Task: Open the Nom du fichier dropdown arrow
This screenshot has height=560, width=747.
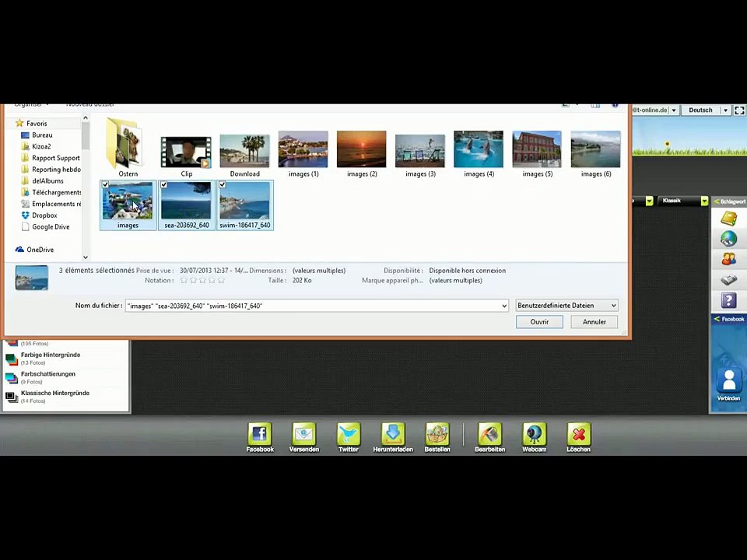Action: click(504, 306)
